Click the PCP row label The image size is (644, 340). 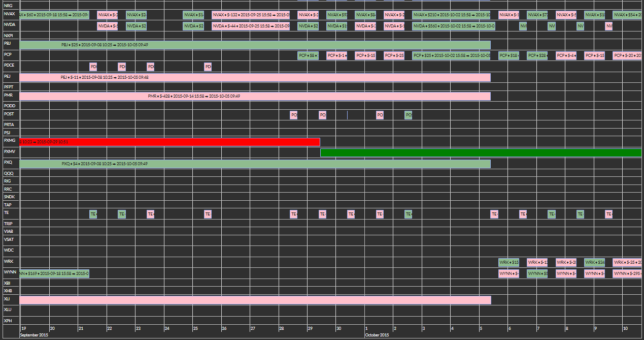tap(8, 54)
